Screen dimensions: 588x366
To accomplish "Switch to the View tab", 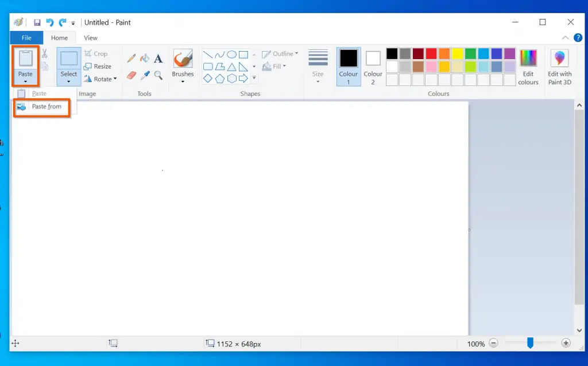I will [x=91, y=38].
